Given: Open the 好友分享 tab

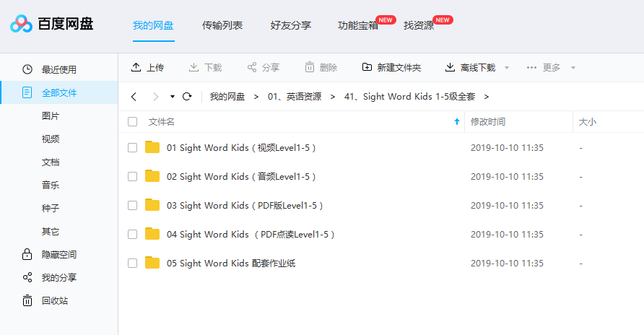Looking at the screenshot, I should tap(290, 25).
